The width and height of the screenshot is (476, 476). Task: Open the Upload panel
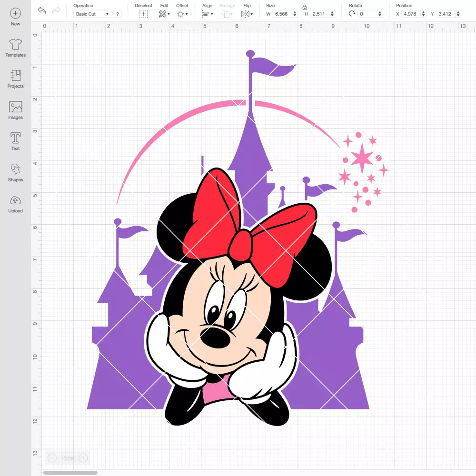(16, 204)
